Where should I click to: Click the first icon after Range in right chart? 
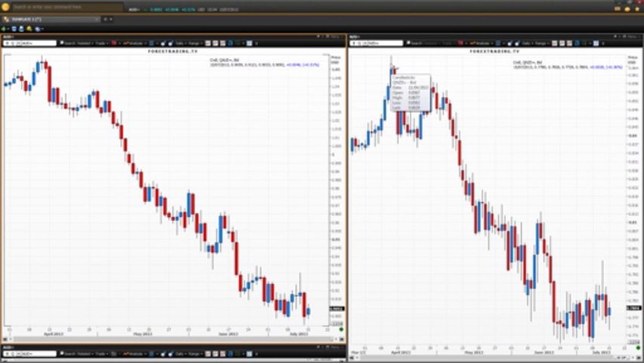tap(555, 43)
